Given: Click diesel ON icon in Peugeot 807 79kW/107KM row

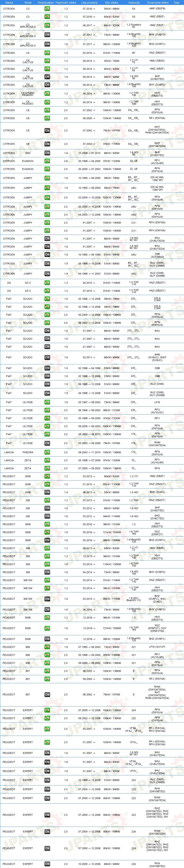Looking at the screenshot, I should [x=47, y=695].
